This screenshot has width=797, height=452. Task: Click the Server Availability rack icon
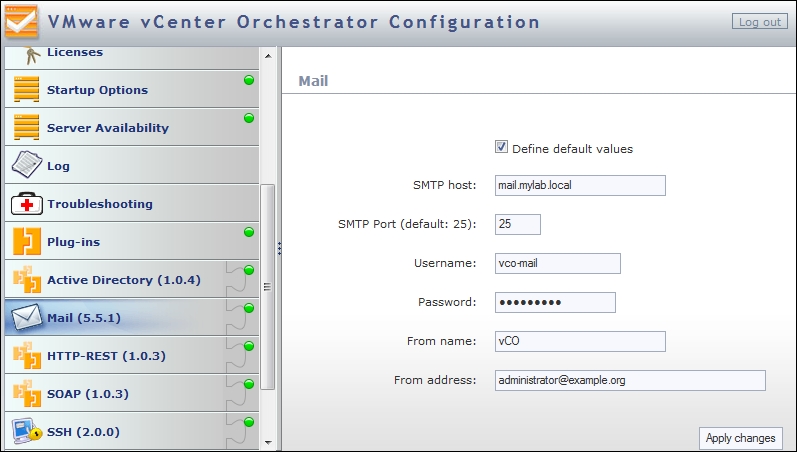(x=26, y=127)
